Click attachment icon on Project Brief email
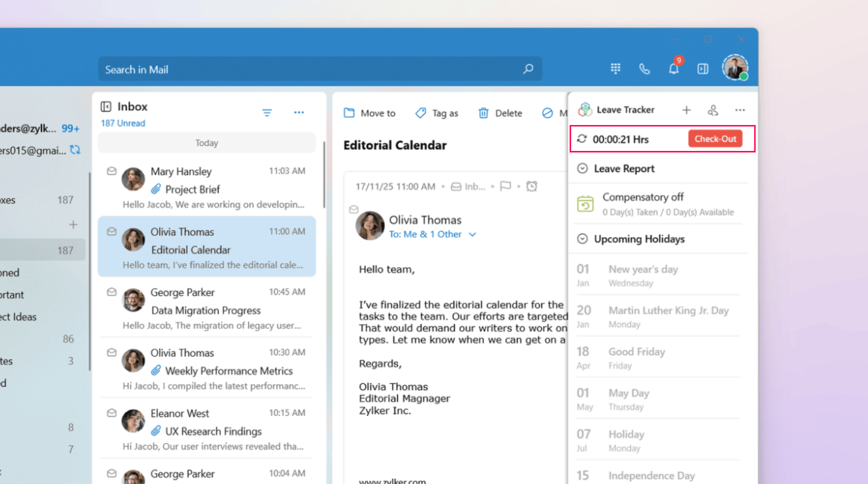 pos(156,189)
